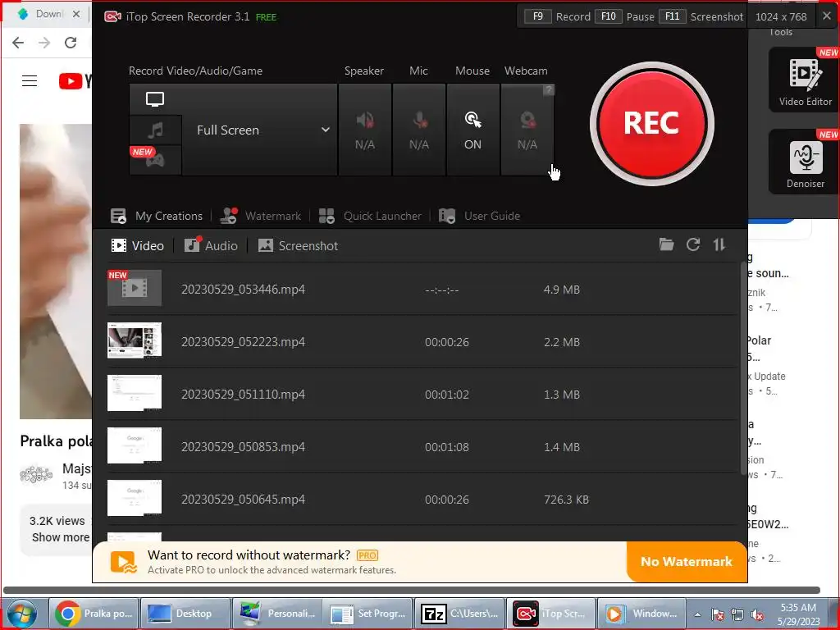Open the 7-Zip C:\Users taskbar item
The image size is (840, 630).
[459, 614]
